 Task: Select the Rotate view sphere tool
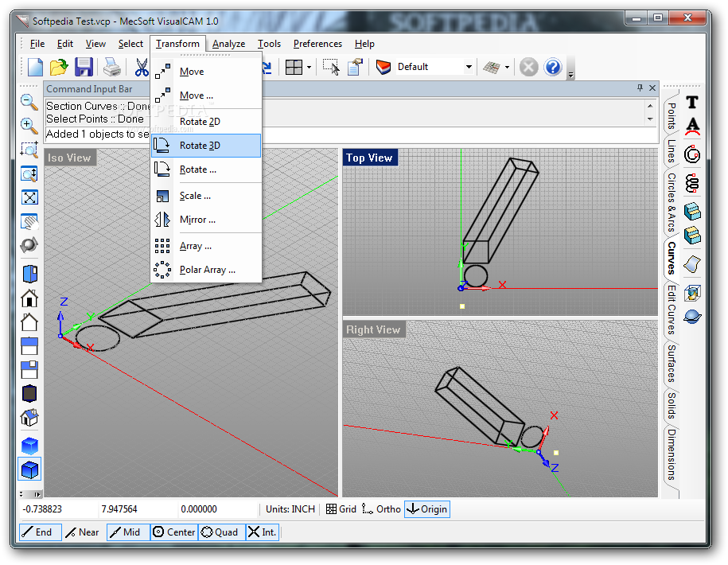pyautogui.click(x=29, y=244)
